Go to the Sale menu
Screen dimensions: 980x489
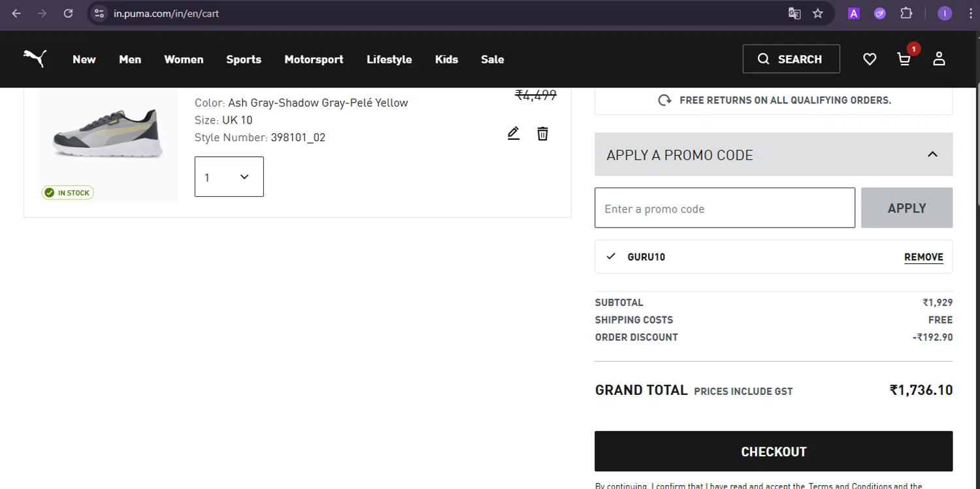(492, 59)
